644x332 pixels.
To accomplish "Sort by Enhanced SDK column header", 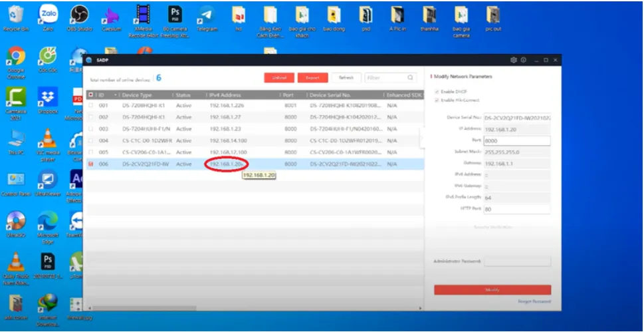I will tap(404, 95).
